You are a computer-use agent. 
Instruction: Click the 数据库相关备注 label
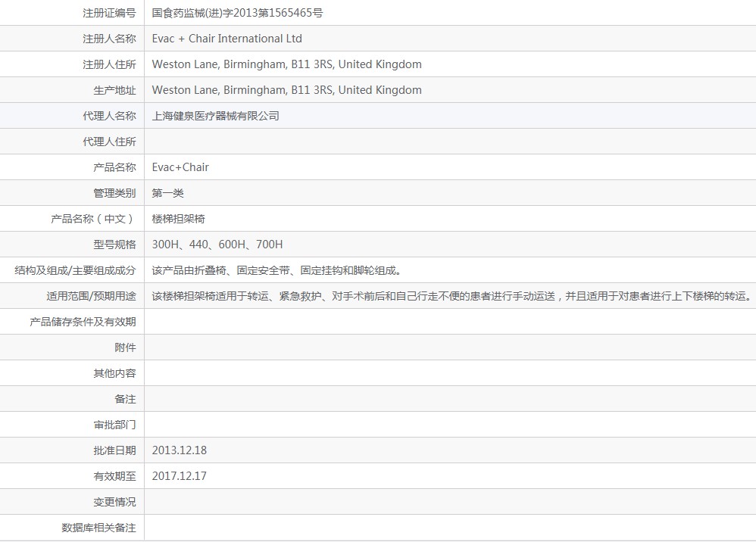(98, 528)
